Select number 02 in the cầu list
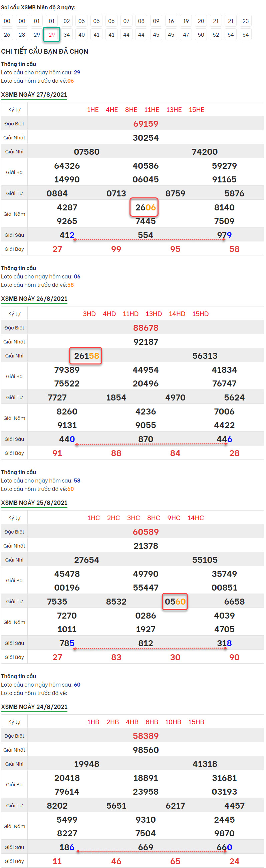The image size is (266, 868). click(67, 21)
